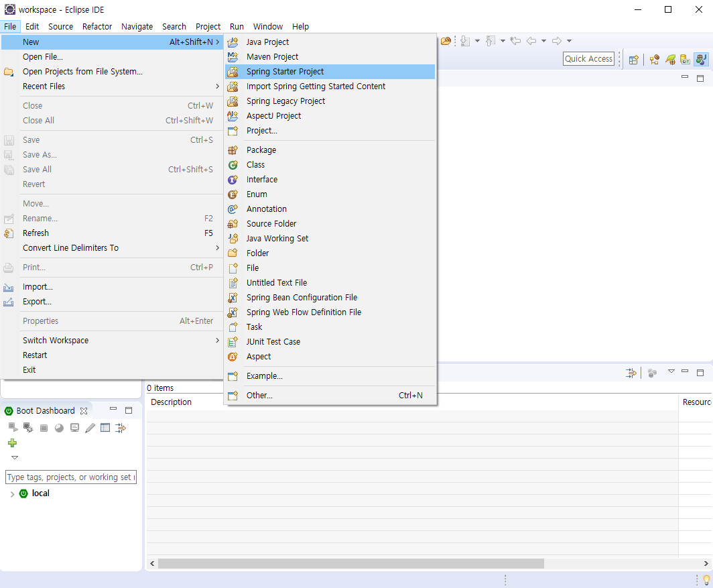Open the Problems view menu triangle
Viewport: 713px width, 588px height.
[671, 371]
